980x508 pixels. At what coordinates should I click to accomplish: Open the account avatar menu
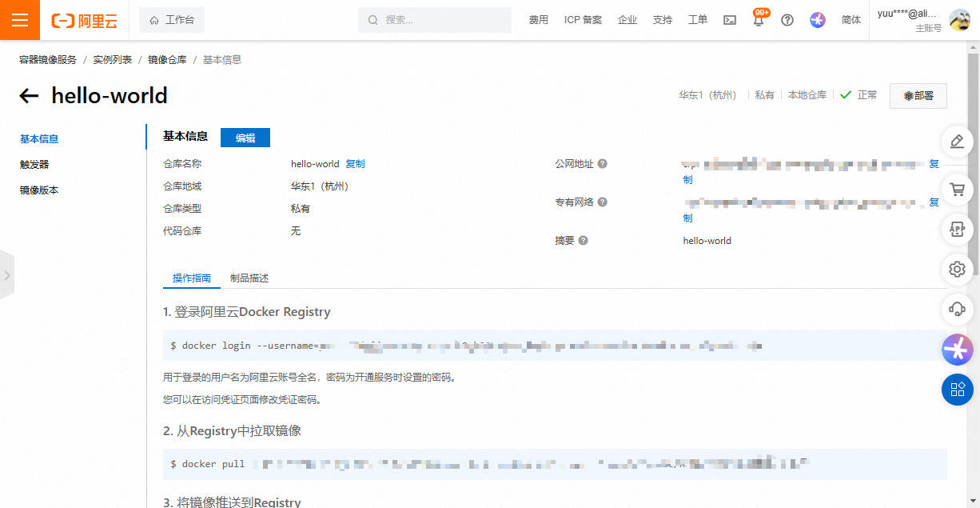pyautogui.click(x=959, y=20)
